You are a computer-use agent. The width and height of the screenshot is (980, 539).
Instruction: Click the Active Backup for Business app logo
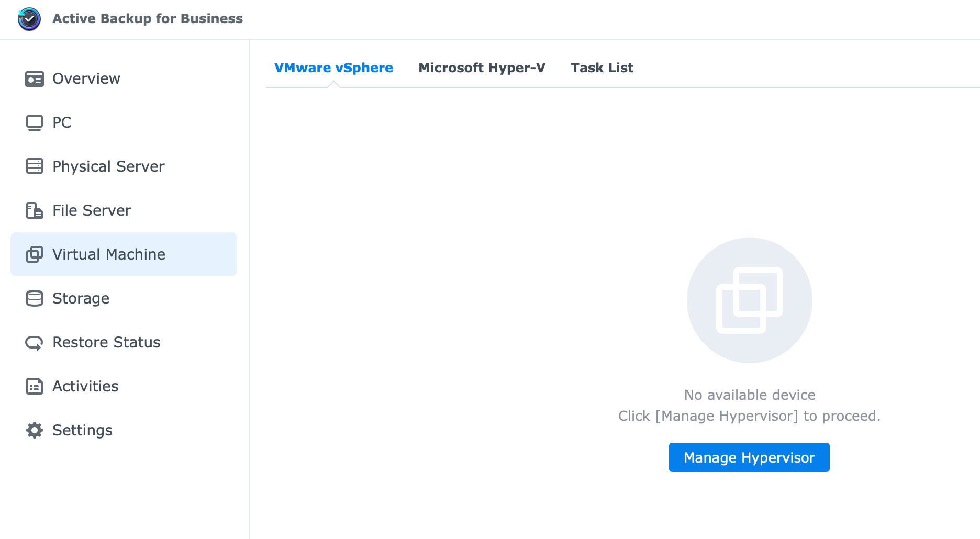pos(29,19)
